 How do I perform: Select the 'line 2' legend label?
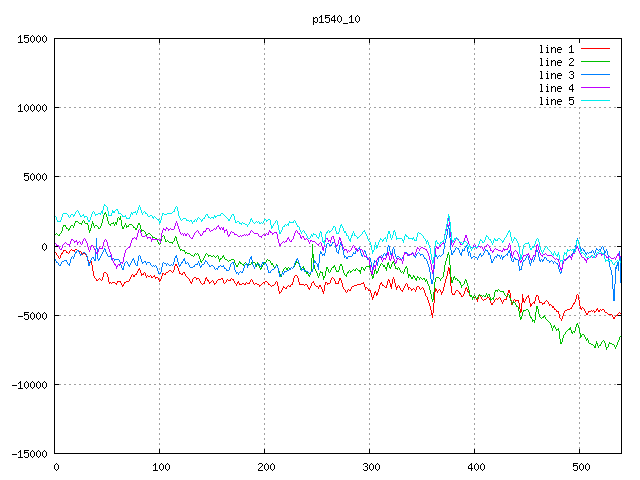556,62
